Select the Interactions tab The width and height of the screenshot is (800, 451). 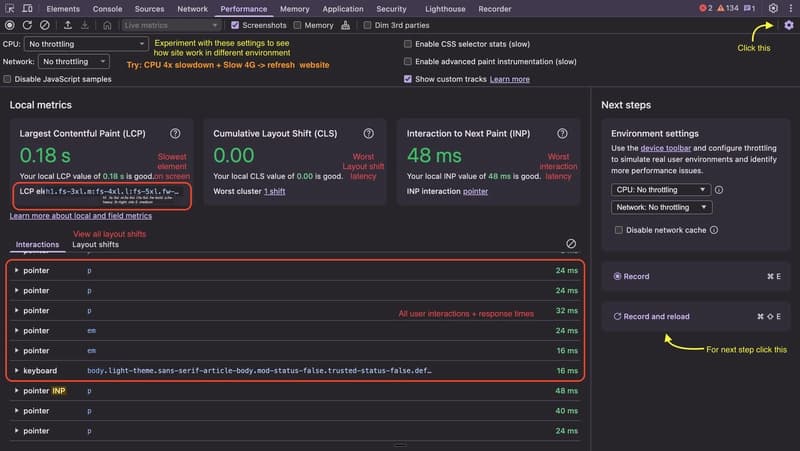(x=37, y=244)
